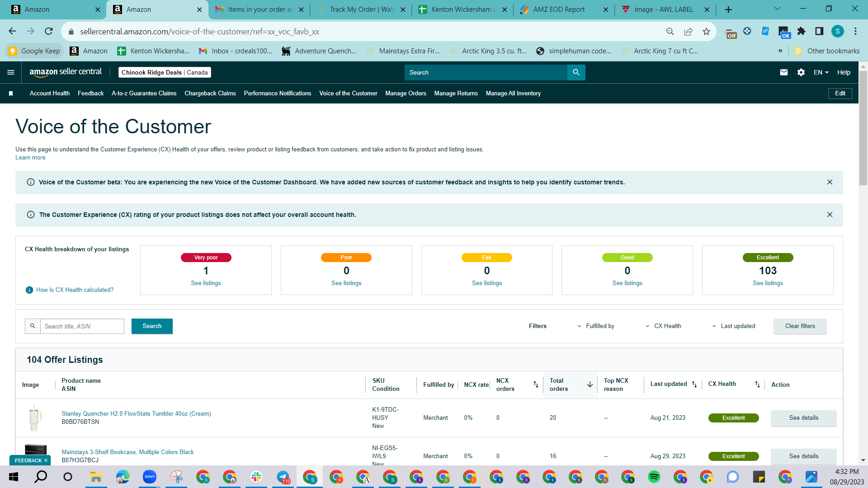Open Account Health menu item

point(50,94)
